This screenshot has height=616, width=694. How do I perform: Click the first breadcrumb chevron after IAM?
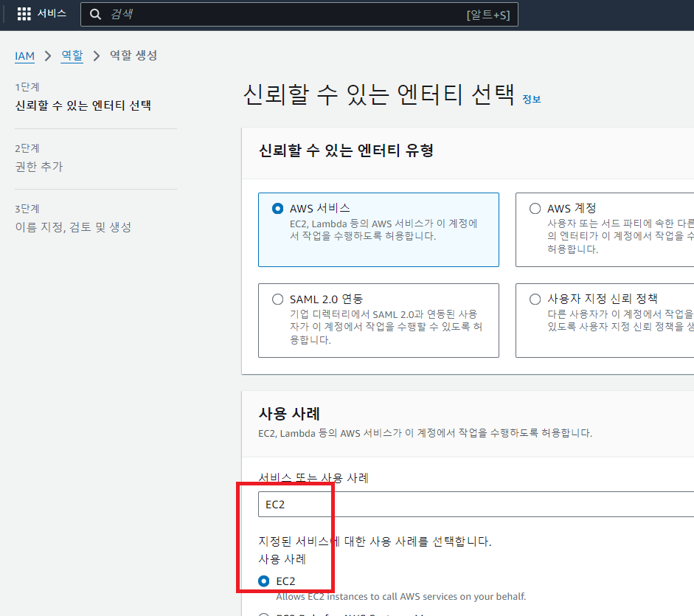pyautogui.click(x=48, y=56)
